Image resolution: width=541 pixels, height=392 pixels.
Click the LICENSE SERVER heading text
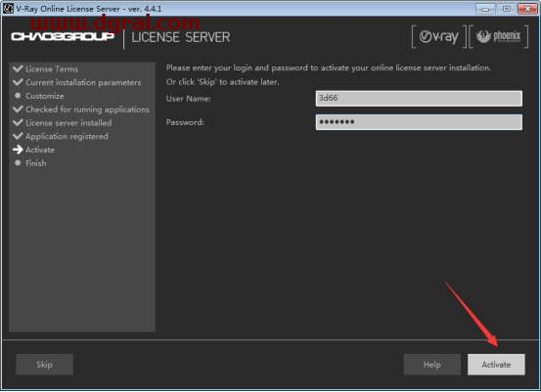pyautogui.click(x=181, y=37)
